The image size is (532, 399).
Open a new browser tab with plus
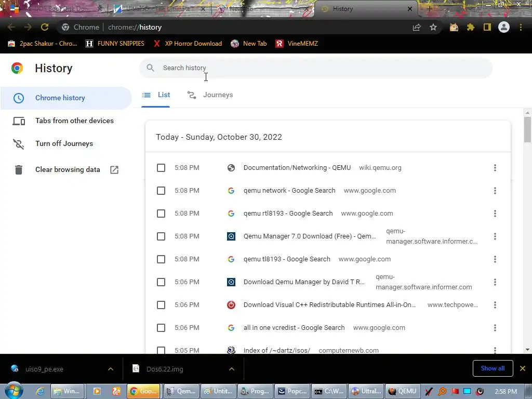tap(429, 9)
